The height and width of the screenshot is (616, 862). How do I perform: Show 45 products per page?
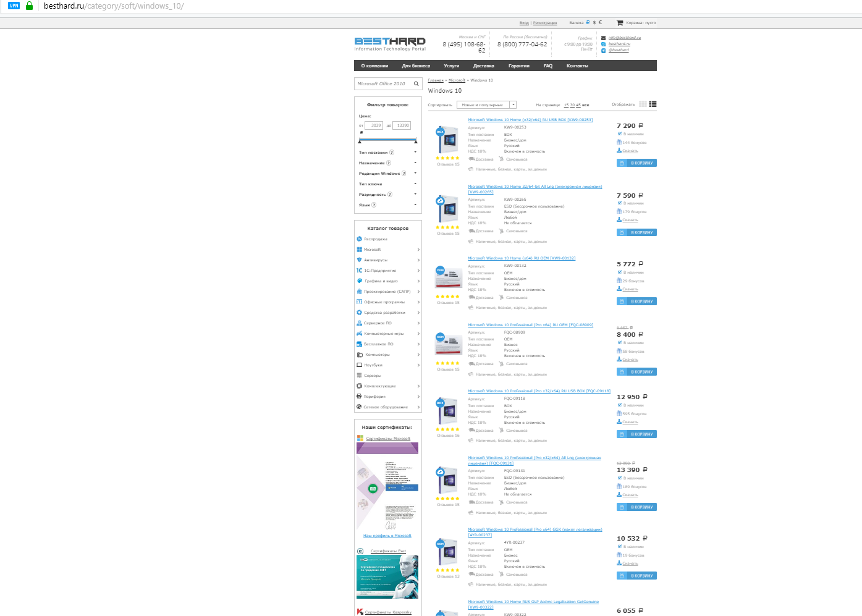pyautogui.click(x=578, y=106)
